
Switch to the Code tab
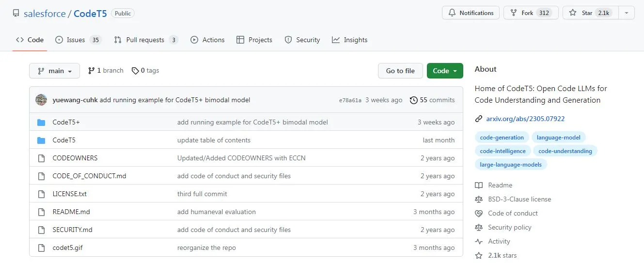30,40
